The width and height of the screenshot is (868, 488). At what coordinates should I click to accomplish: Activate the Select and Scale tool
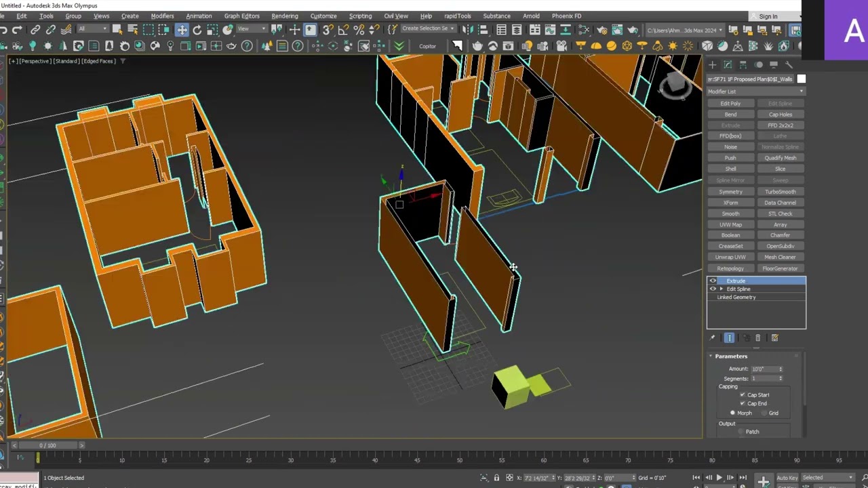click(212, 30)
